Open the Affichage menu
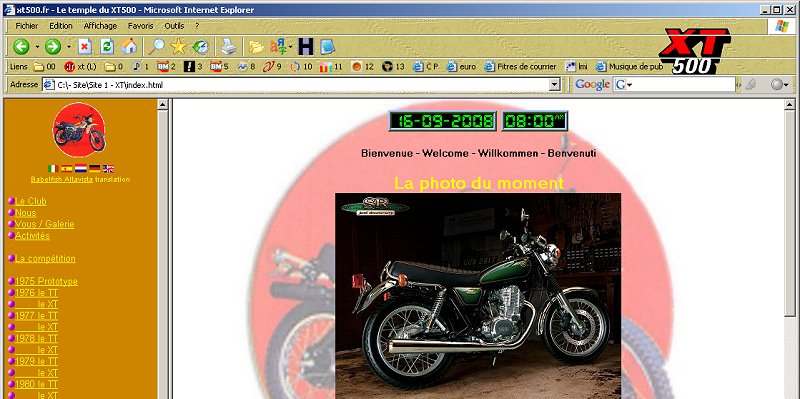800x399 pixels. click(x=100, y=26)
